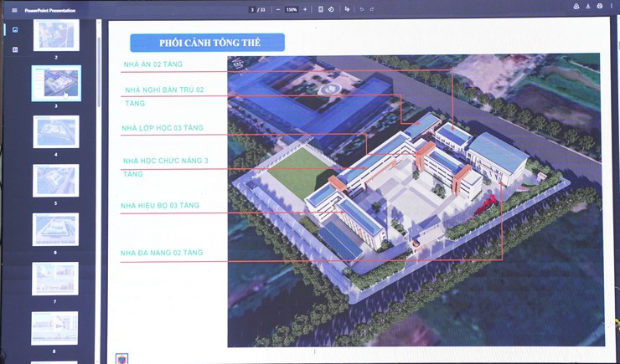Open the draw annotation tool

click(x=347, y=9)
